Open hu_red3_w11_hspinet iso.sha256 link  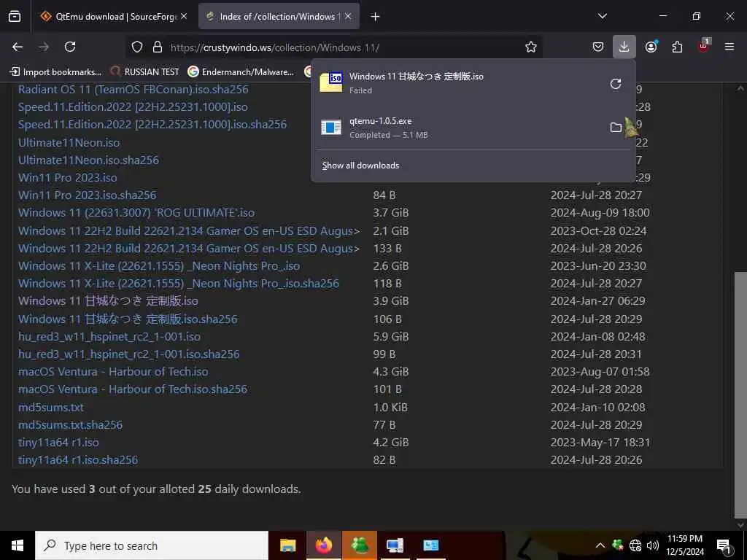pos(128,354)
